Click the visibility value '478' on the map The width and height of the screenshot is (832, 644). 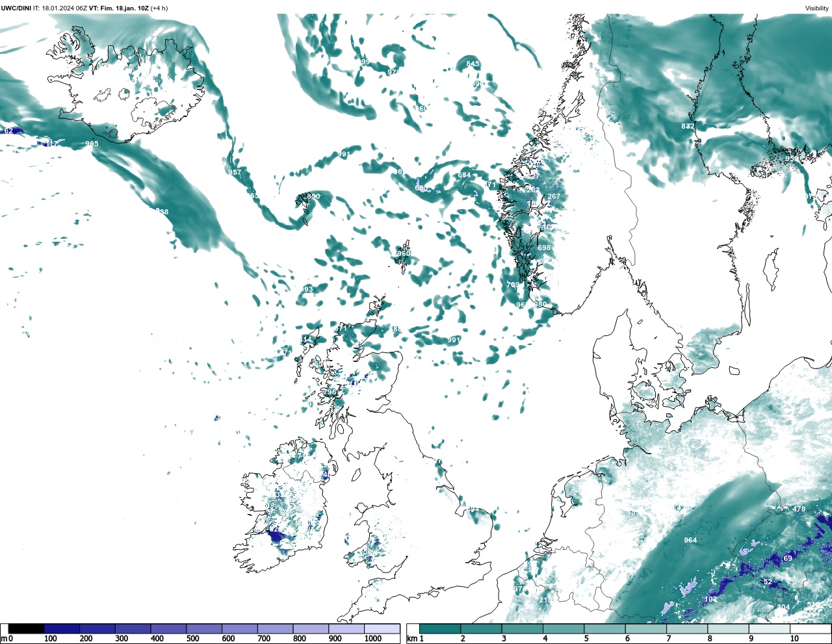[x=799, y=509]
